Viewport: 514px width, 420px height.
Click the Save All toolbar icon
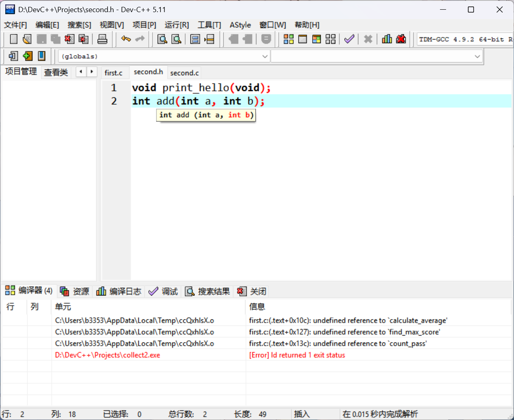pyautogui.click(x=55, y=39)
